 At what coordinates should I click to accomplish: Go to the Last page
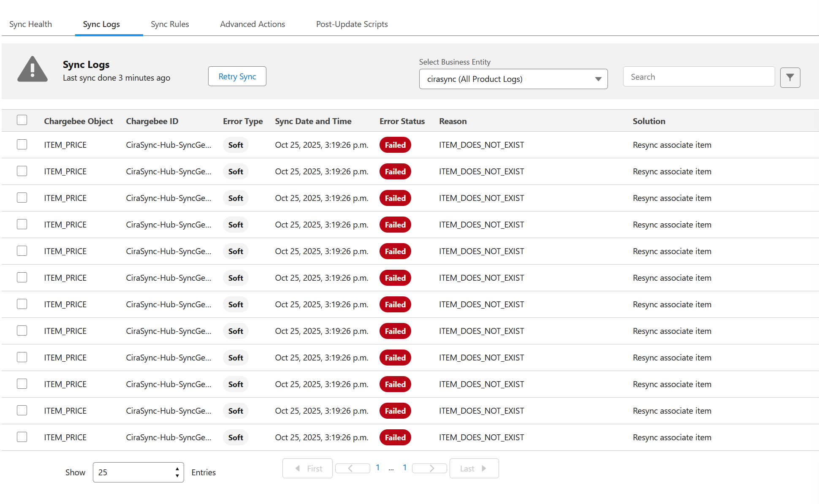click(474, 468)
